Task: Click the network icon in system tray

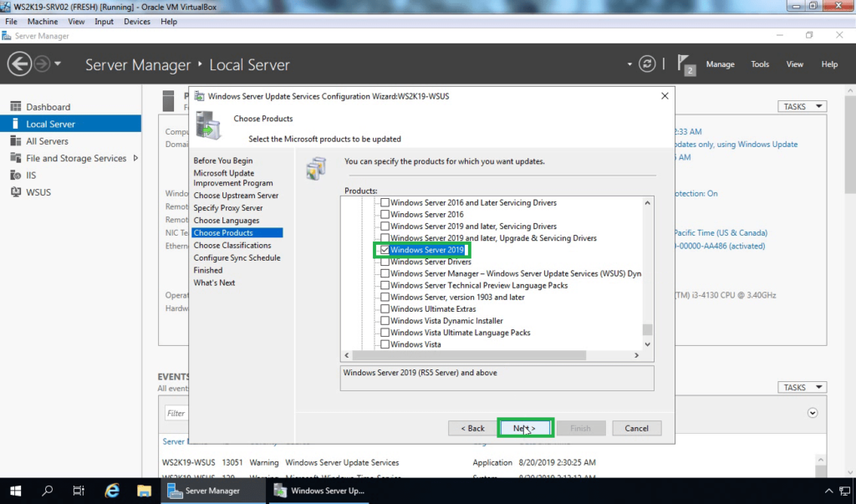Action: [845, 491]
